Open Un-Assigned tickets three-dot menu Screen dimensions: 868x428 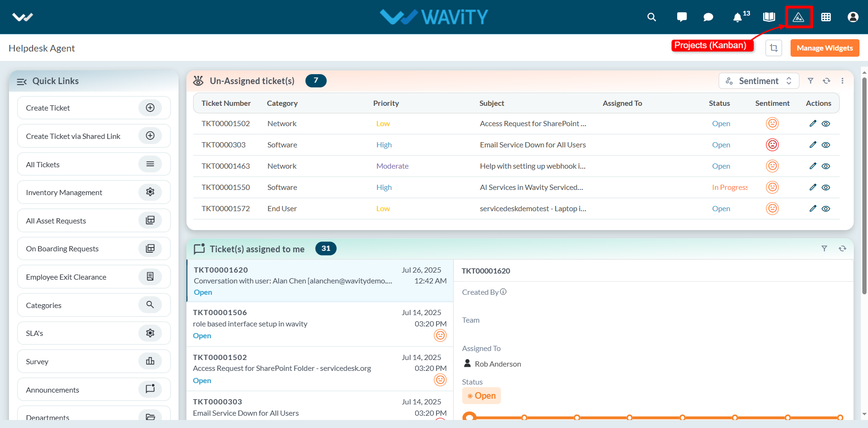pos(842,81)
